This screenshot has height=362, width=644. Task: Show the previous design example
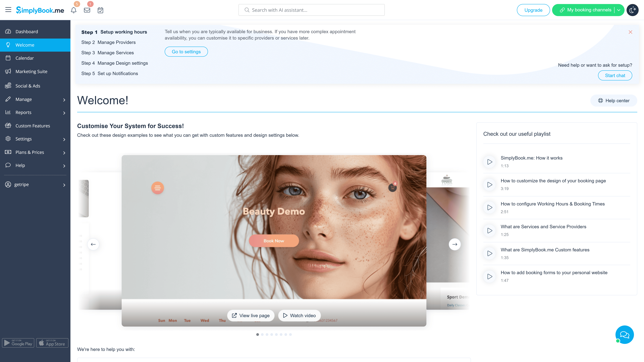pos(93,244)
